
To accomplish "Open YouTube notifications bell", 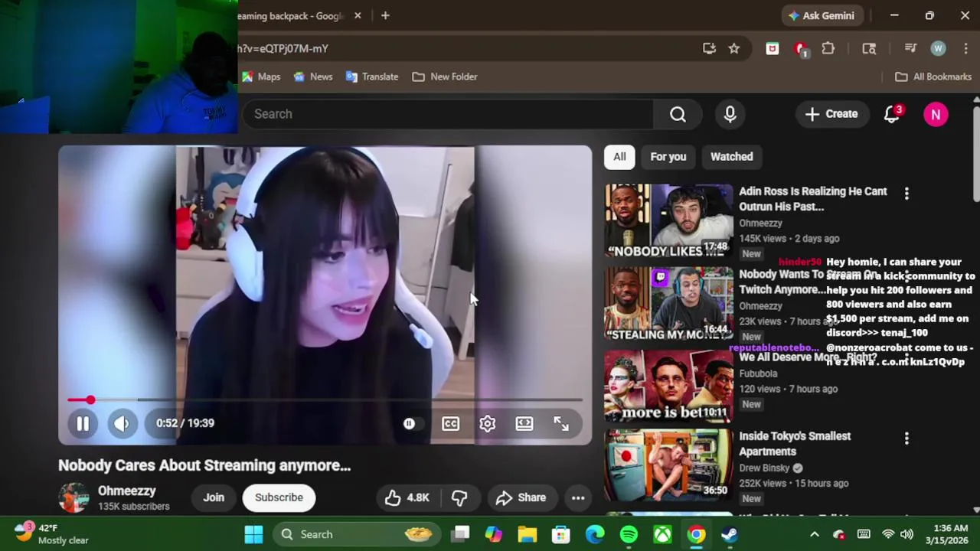I will tap(892, 114).
